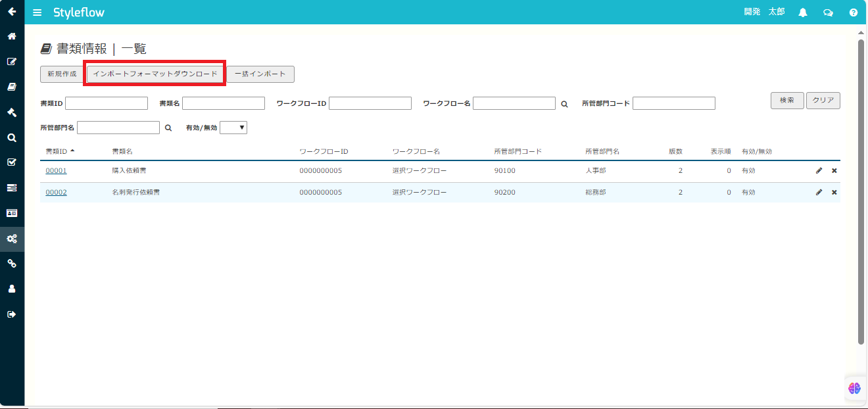
Task: Toggle the hamburger menu beside Styleflow
Action: tap(37, 12)
